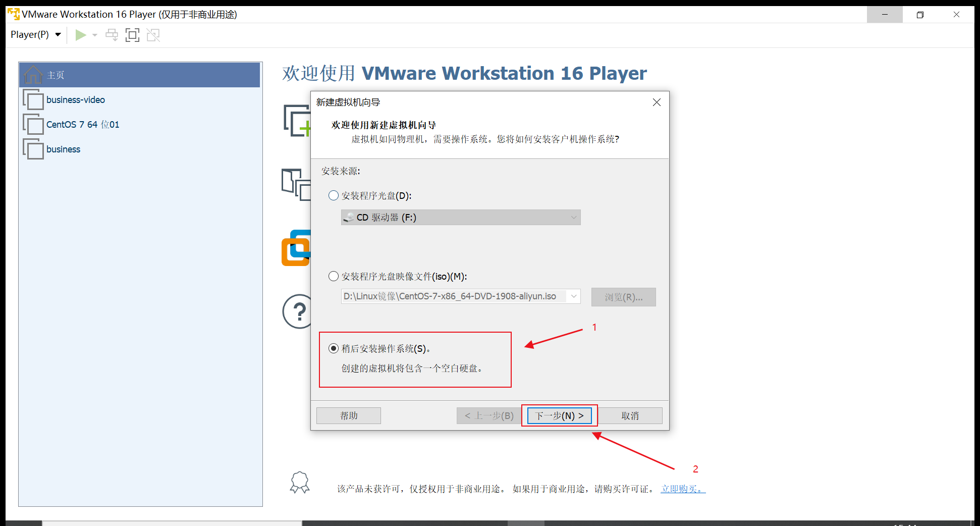Click the CentOS 7 64 VM icon
Screen dimensions: 980x526
33,124
